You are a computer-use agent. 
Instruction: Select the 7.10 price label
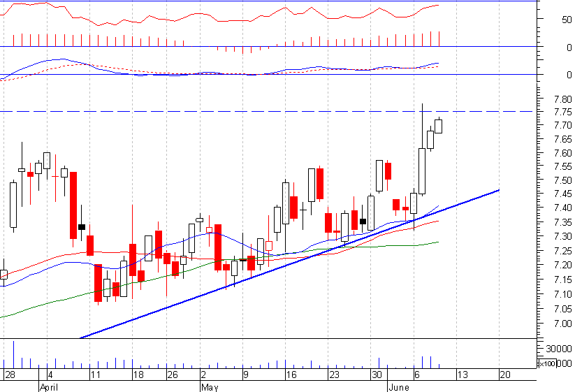562,294
